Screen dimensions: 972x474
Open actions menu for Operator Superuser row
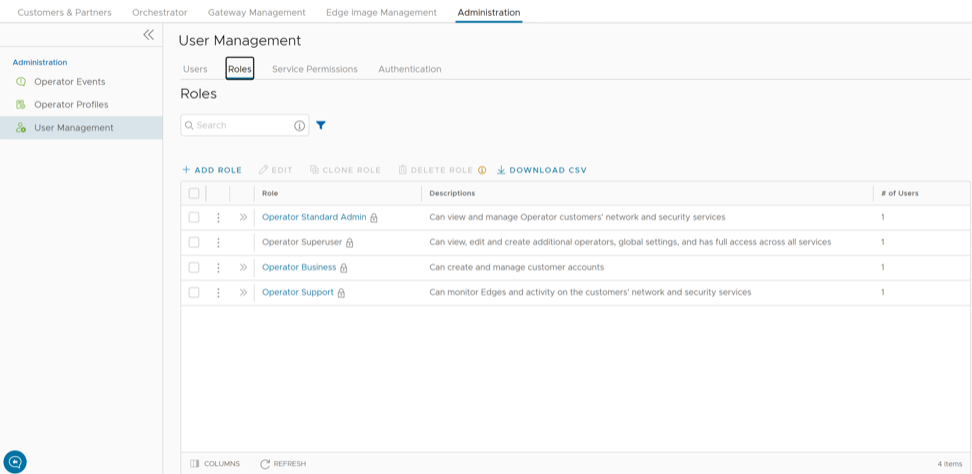[x=218, y=242]
